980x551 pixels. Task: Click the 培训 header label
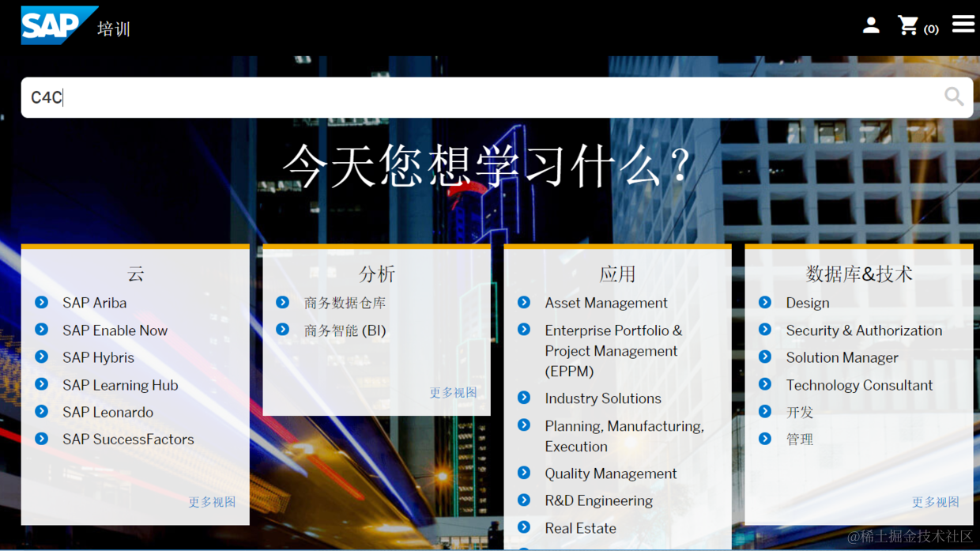[113, 29]
